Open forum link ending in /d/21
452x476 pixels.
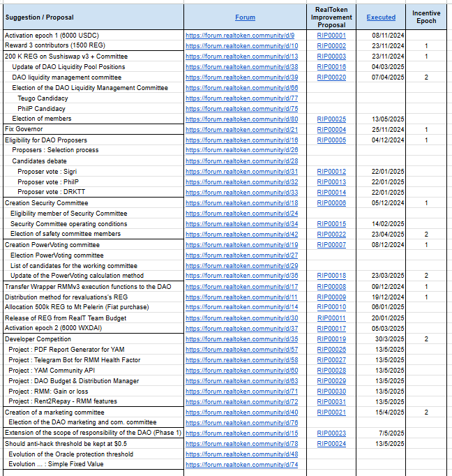[242, 130]
